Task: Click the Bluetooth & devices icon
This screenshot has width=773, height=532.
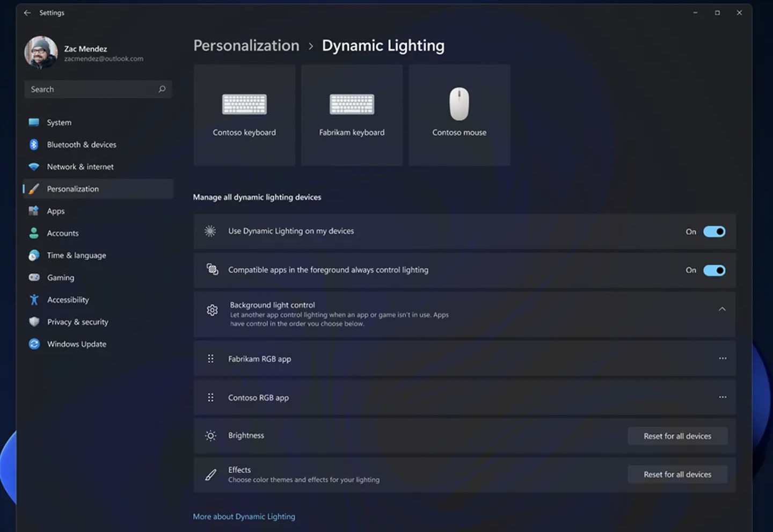Action: 34,144
